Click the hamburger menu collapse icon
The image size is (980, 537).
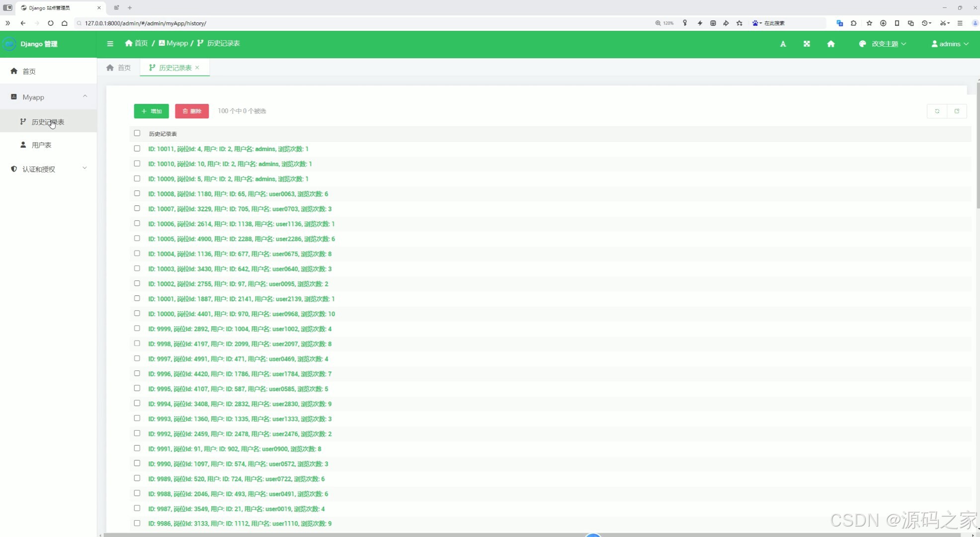[x=110, y=44]
